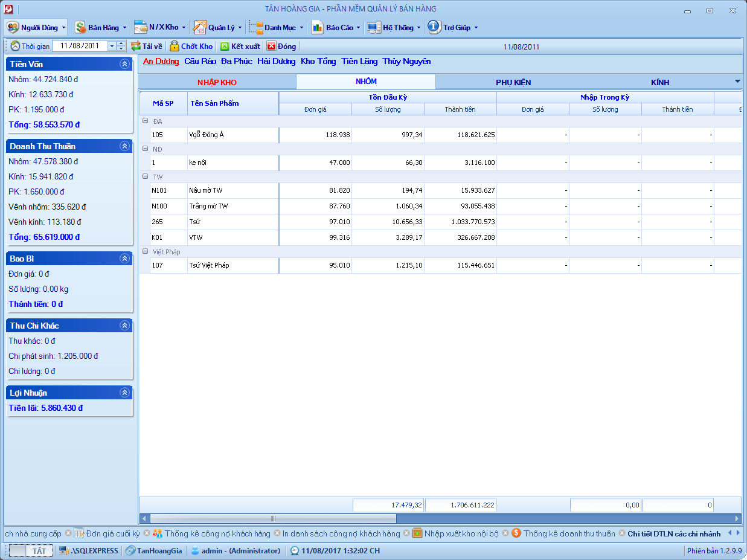Open the date picker dropdown arrow
Viewport: 747px width, 560px height.
(x=112, y=46)
